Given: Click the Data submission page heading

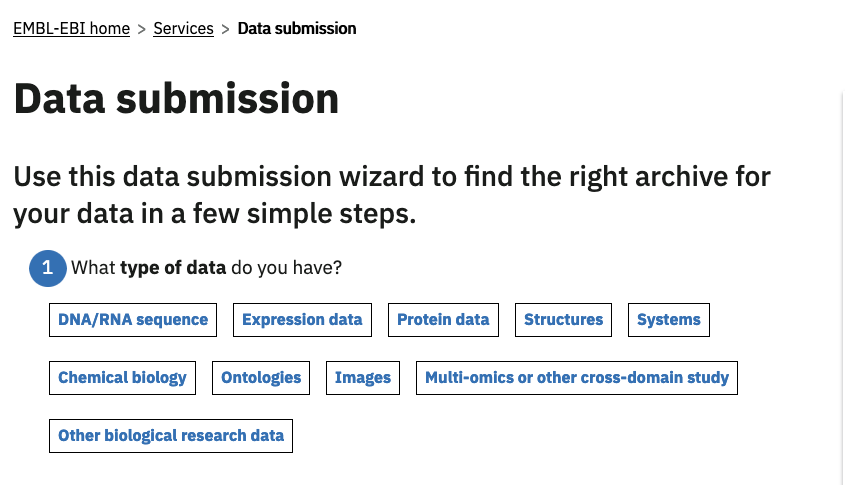Looking at the screenshot, I should (176, 100).
